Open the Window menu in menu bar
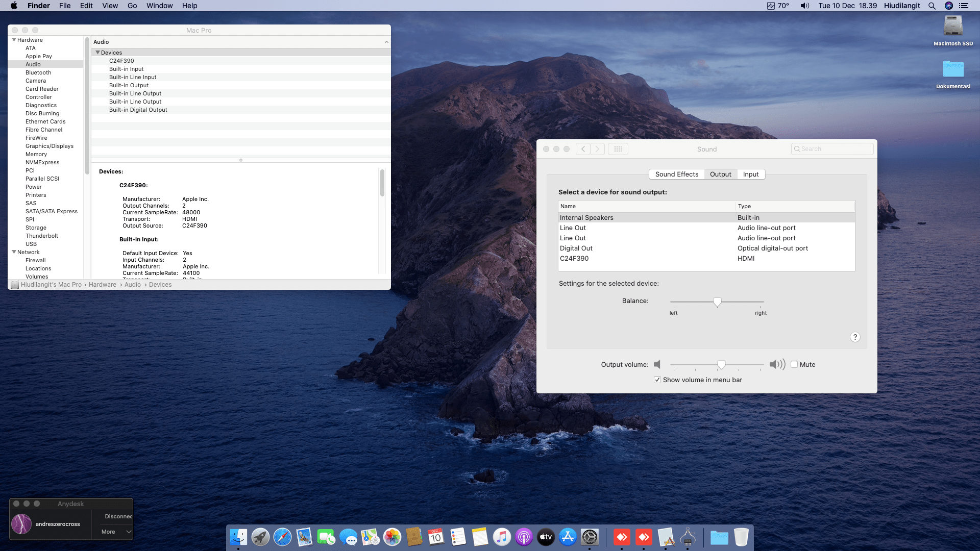980x551 pixels. (159, 6)
